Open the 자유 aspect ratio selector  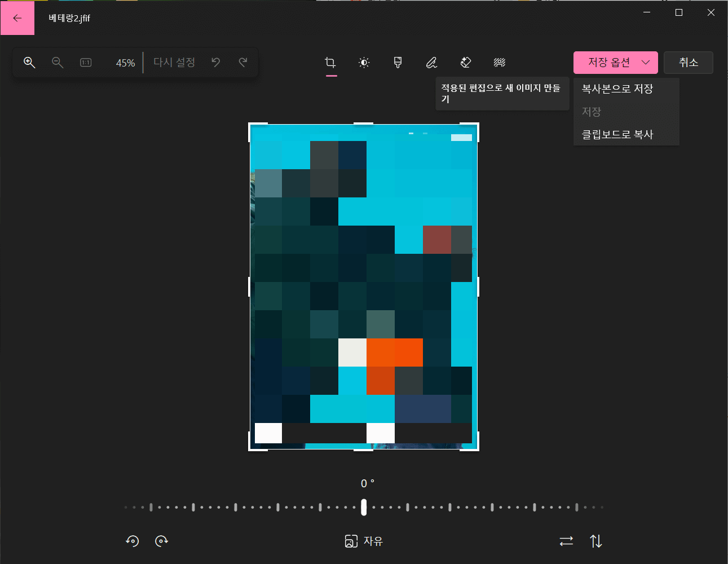click(x=364, y=541)
